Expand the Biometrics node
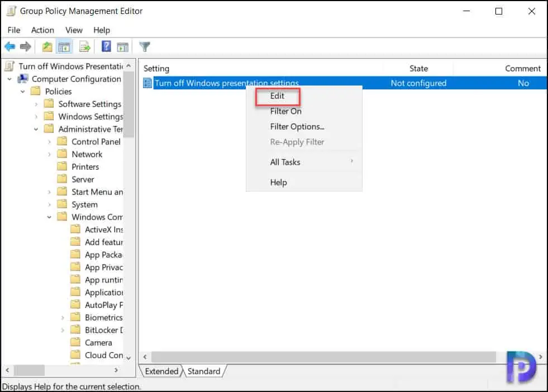Screen dimensions: 548x392 pos(63,318)
